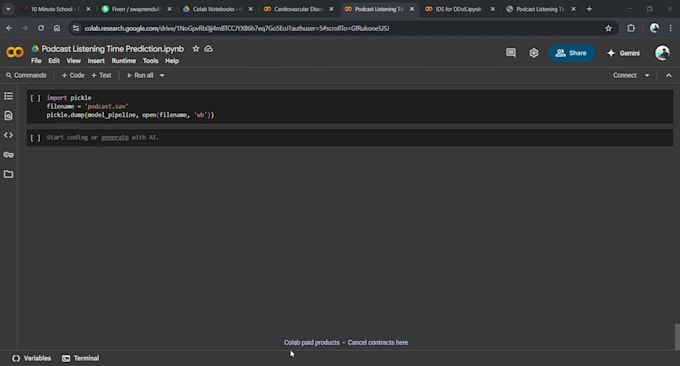The height and width of the screenshot is (366, 680).
Task: Open the File menu
Action: pos(36,61)
